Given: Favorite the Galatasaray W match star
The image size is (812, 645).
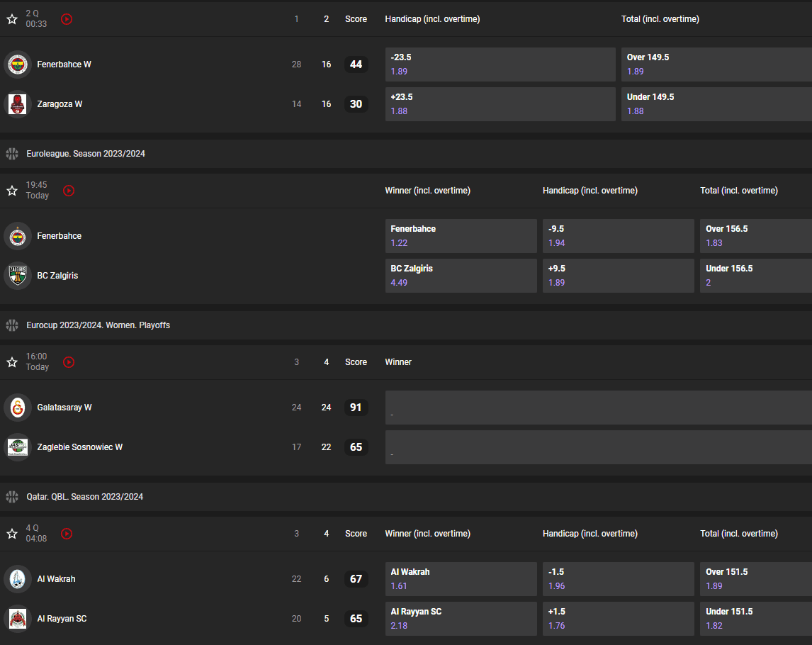Looking at the screenshot, I should 12,362.
